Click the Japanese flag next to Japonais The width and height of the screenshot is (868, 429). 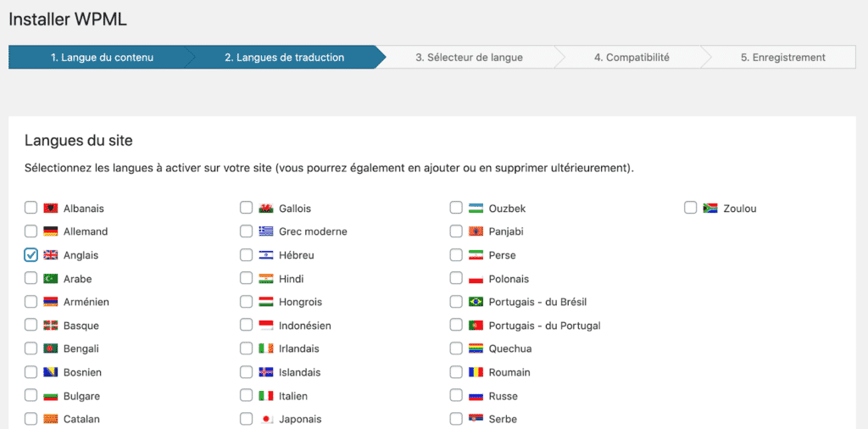click(266, 419)
